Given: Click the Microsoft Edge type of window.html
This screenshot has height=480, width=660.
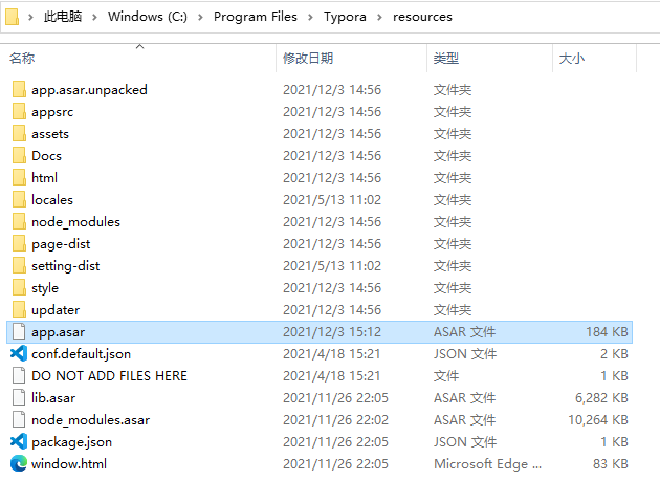Looking at the screenshot, I should tap(488, 464).
